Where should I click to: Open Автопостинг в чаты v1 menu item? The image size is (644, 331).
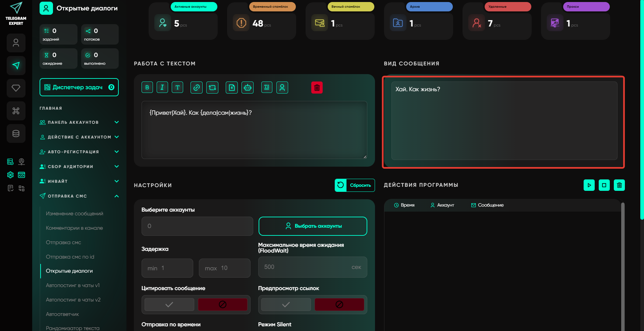tap(73, 285)
